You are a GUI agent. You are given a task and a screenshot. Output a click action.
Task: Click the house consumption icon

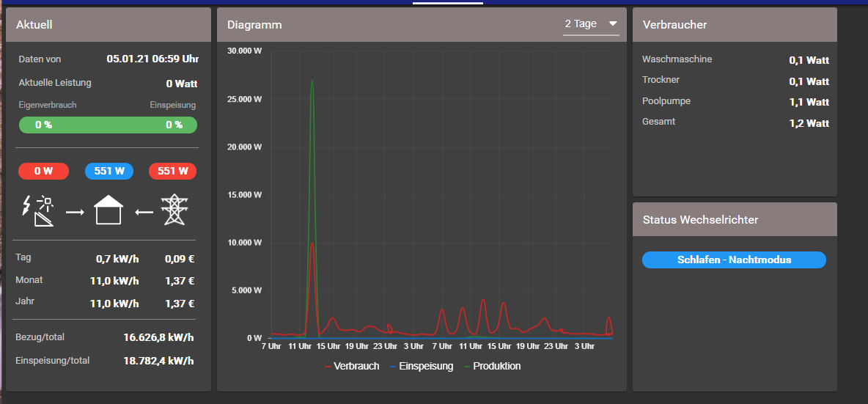pos(108,210)
